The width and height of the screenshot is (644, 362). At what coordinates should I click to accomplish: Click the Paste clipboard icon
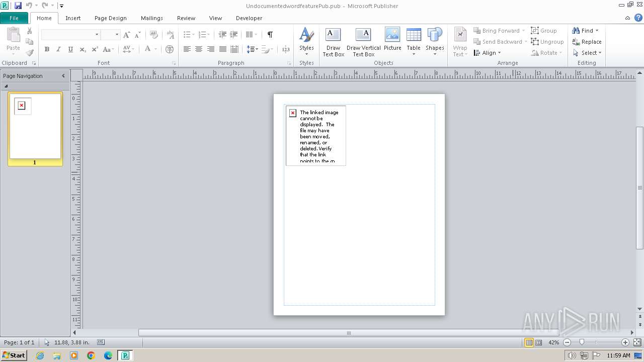[14, 35]
